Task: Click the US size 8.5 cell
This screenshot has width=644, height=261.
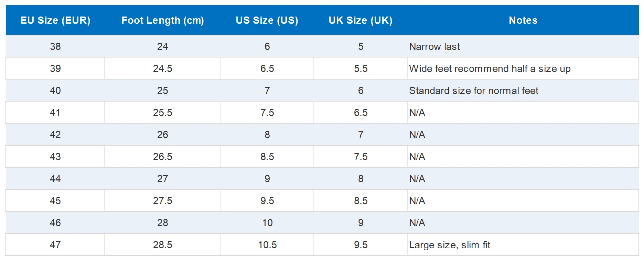Action: pyautogui.click(x=267, y=157)
